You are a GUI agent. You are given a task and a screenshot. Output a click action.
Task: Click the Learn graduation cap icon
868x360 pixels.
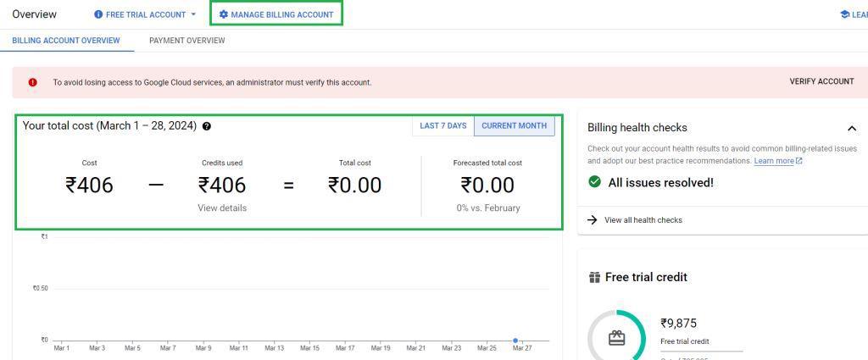844,14
